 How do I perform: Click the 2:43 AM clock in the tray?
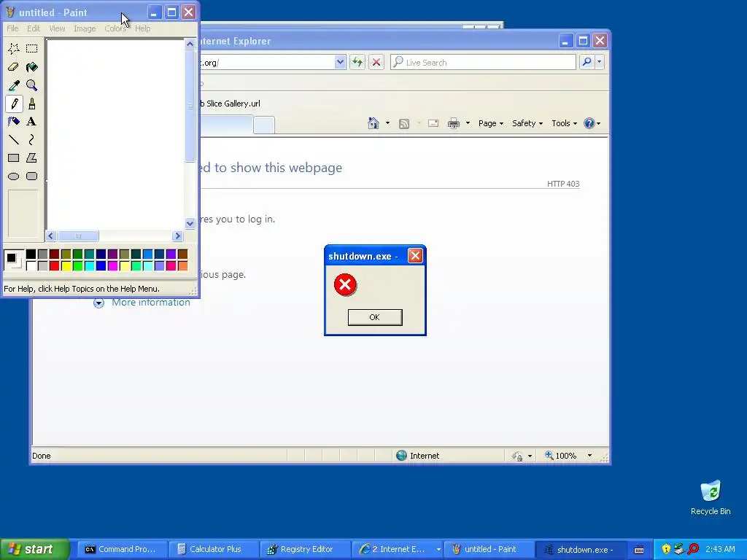(720, 549)
